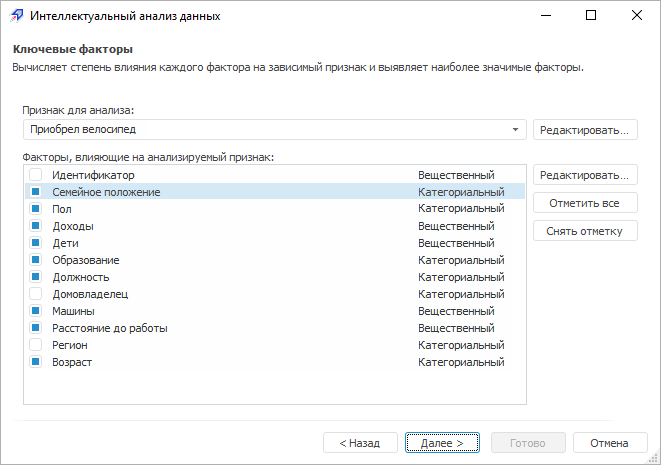This screenshot has width=661, height=465.
Task: Click Редактировать beside the factors list
Action: 585,175
